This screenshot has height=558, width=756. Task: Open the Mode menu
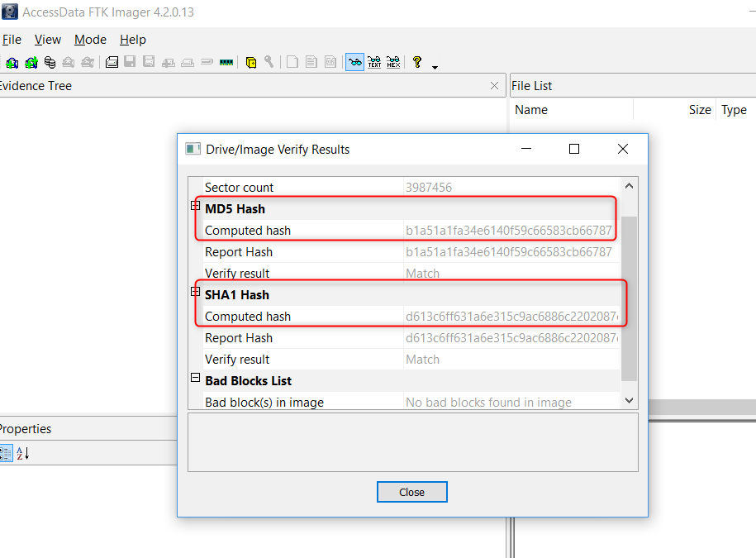tap(90, 40)
